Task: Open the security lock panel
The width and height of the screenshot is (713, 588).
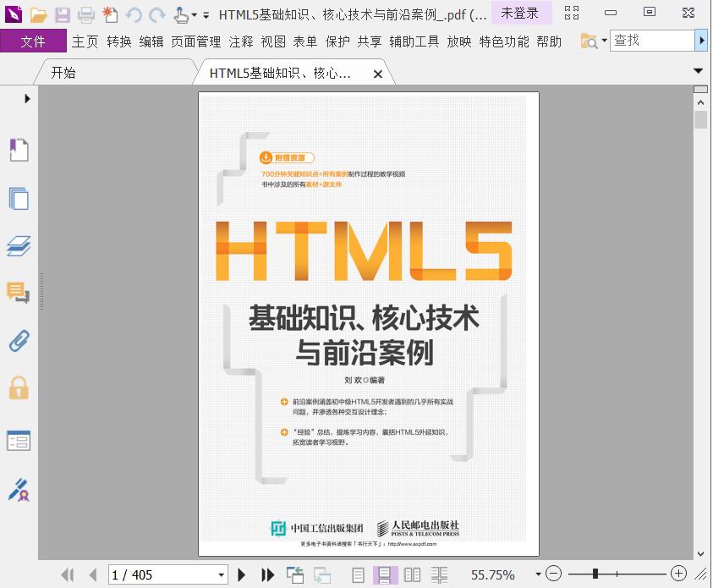Action: (19, 387)
